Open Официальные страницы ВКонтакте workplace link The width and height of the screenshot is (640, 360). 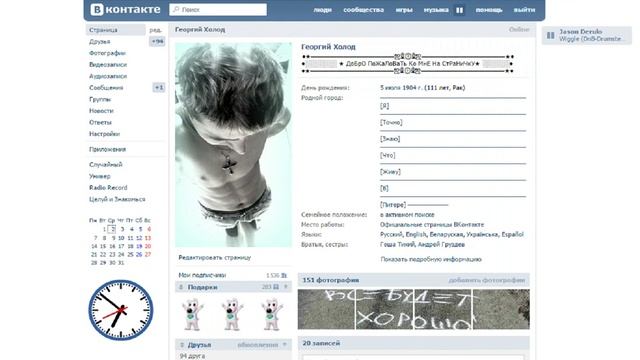[x=432, y=224]
